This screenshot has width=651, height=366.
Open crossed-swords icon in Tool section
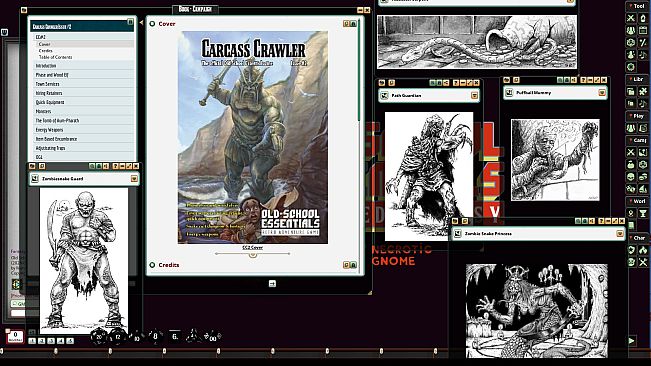[631, 18]
